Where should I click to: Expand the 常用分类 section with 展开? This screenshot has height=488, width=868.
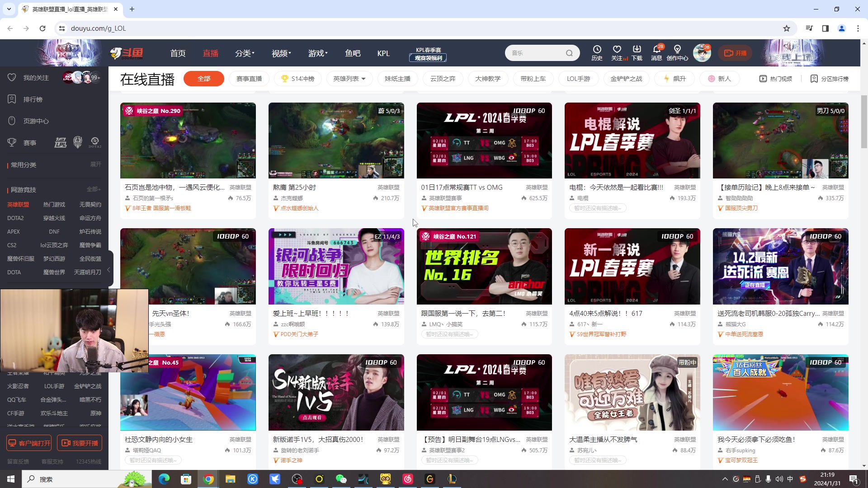click(95, 164)
